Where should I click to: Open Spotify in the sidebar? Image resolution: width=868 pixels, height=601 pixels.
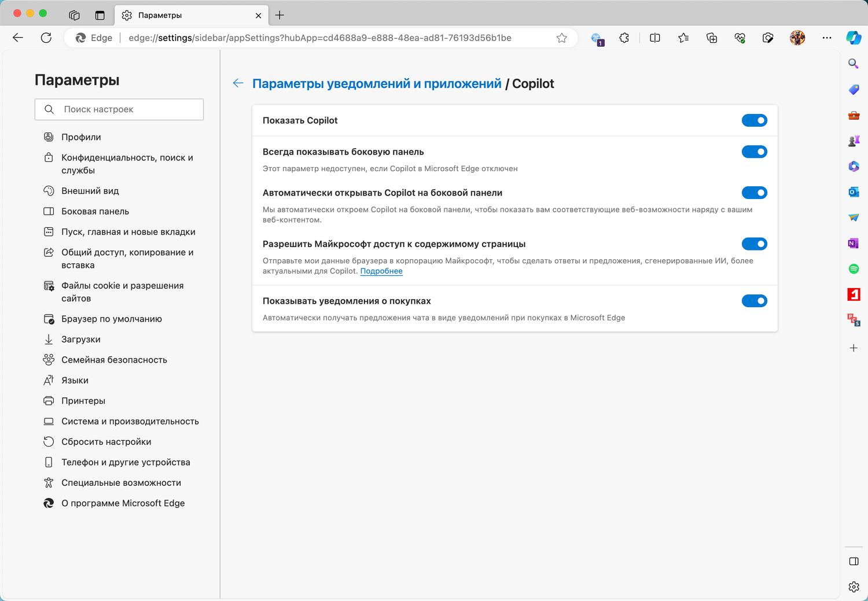coord(854,268)
